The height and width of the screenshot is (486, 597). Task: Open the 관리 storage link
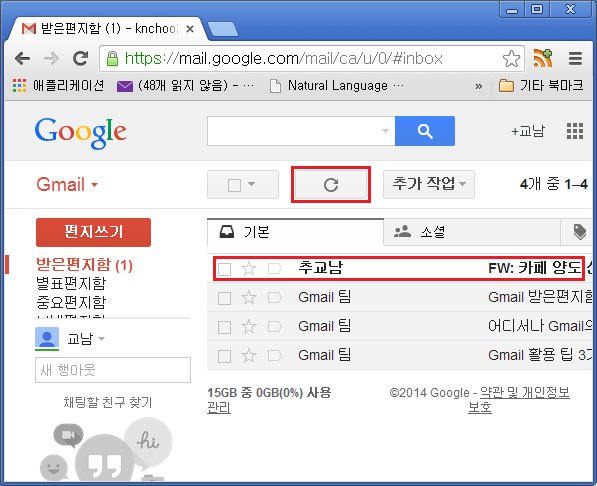pos(219,408)
